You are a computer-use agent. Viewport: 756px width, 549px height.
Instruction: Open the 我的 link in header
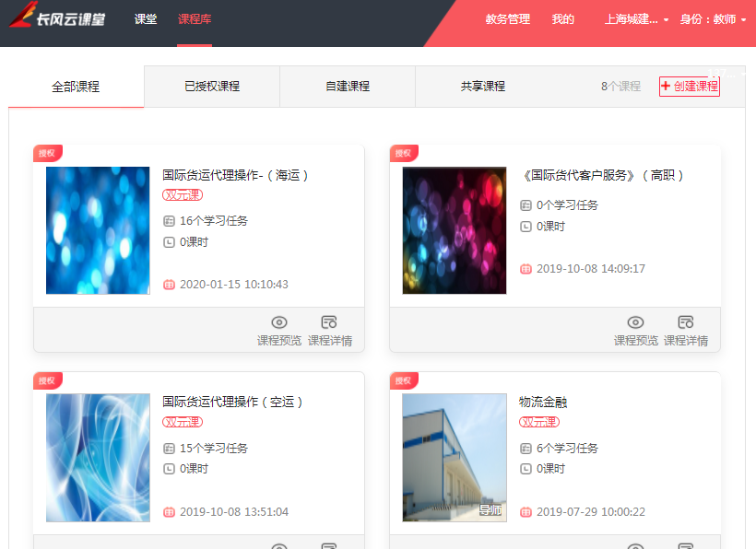563,19
